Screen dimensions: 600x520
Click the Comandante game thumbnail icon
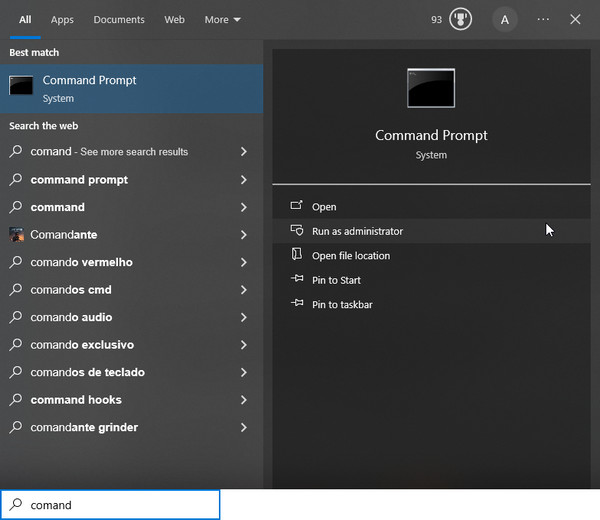16,235
